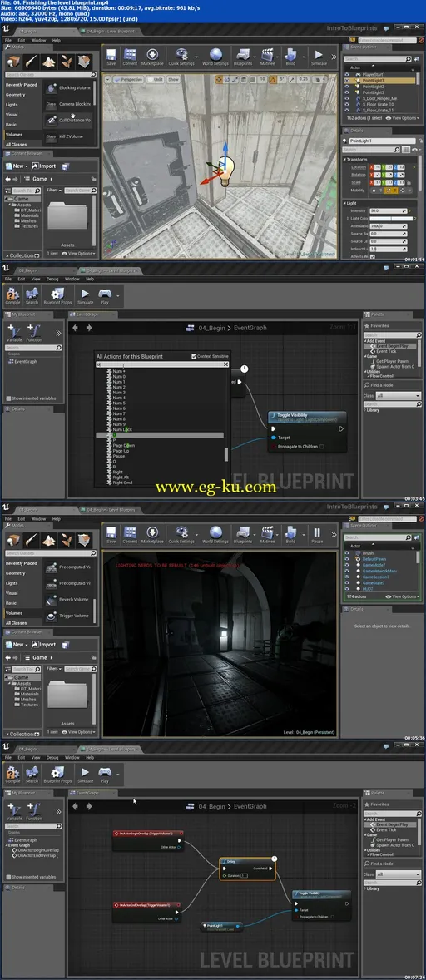This screenshot has height=980, width=426.
Task: Check Propagate to Children in the 00:07:26 frame
Action: [333, 917]
